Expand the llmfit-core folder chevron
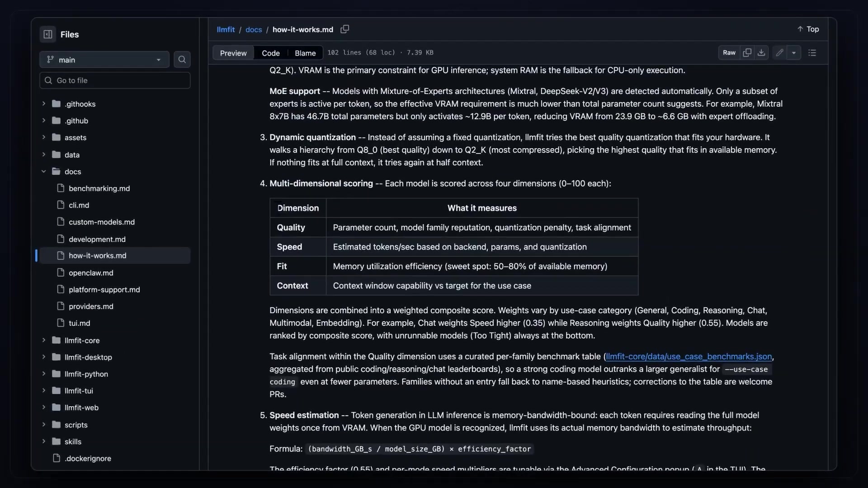The width and height of the screenshot is (868, 488). (44, 340)
